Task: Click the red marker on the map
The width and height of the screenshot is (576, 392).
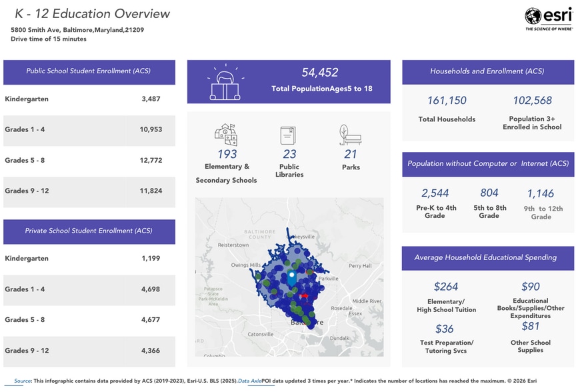Action: click(304, 295)
